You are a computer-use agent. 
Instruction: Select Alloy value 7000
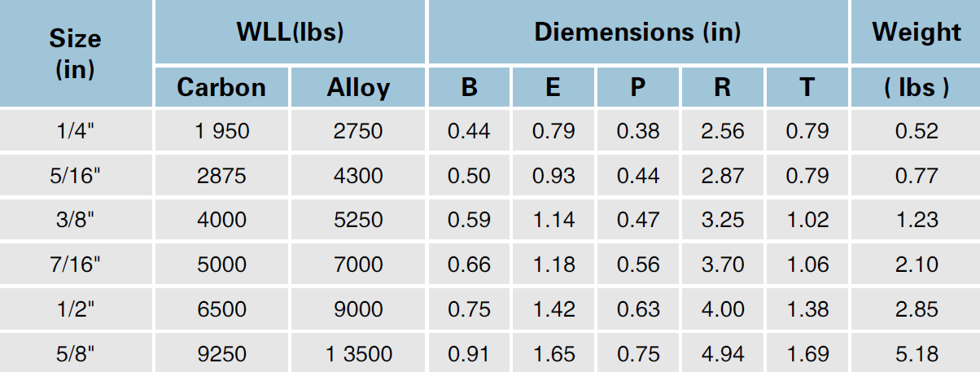tap(358, 265)
